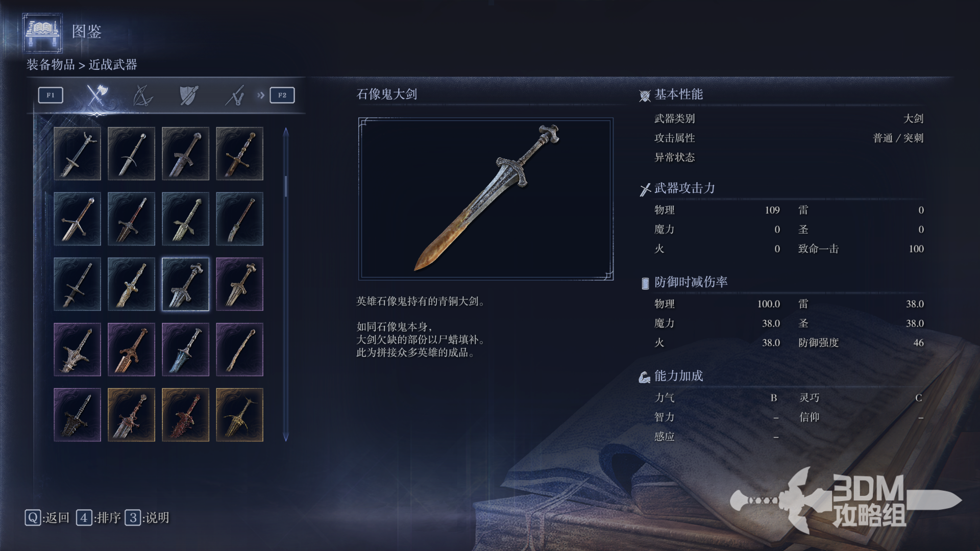Image resolution: width=980 pixels, height=551 pixels.
Task: Click the 图鉴 encyclopedia book icon
Action: pos(42,33)
